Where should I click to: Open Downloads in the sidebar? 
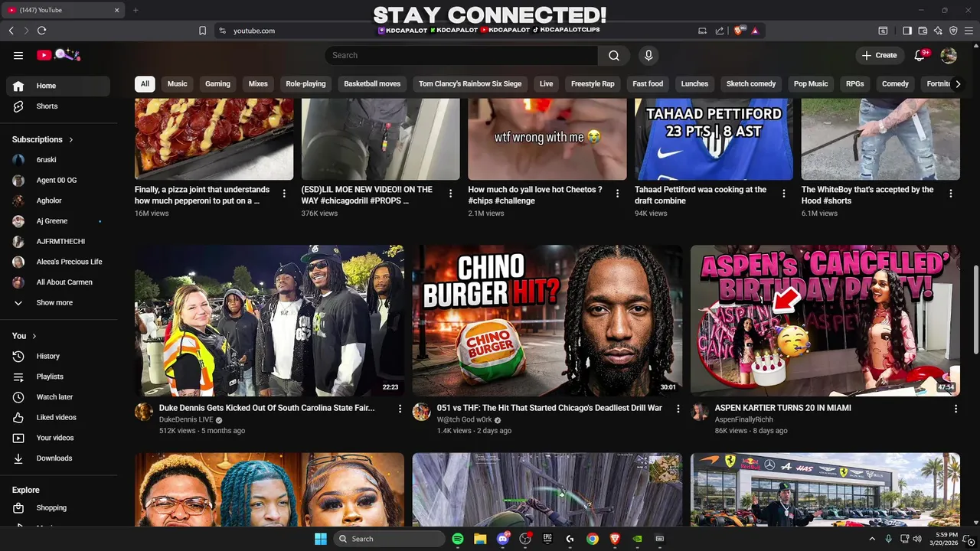coord(58,458)
